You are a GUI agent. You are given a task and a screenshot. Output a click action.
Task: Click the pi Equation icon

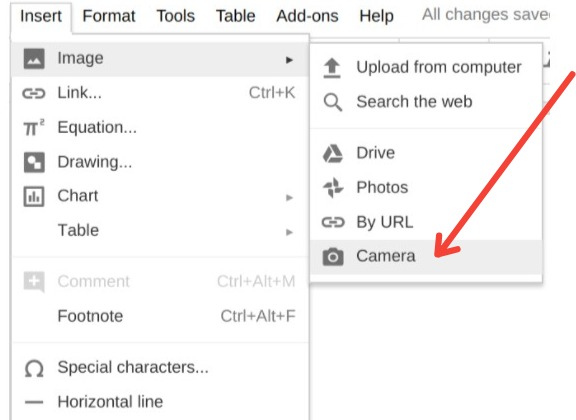pos(34,128)
